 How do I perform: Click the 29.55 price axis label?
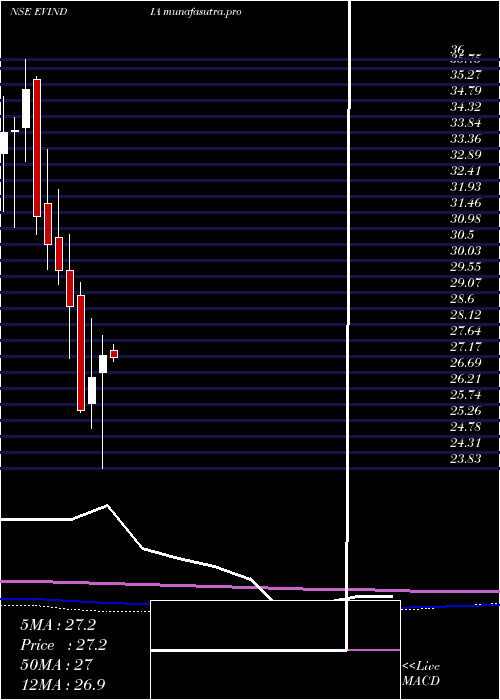[x=466, y=267]
